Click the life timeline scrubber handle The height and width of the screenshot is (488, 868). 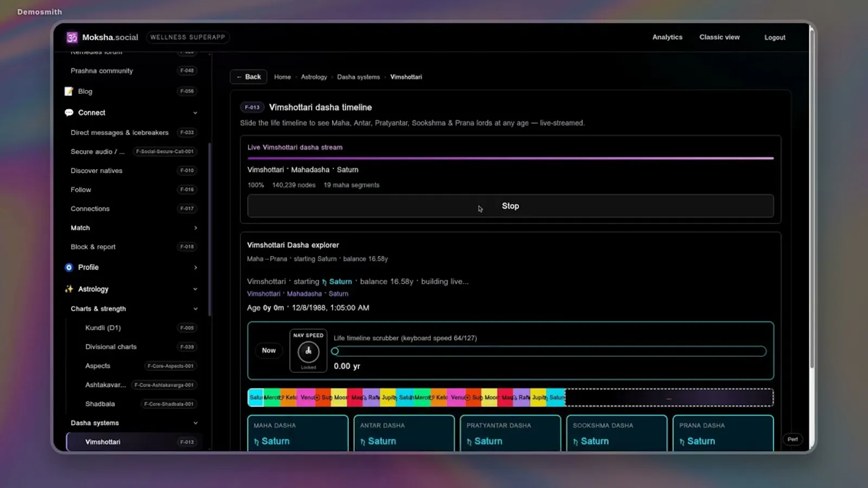(x=335, y=351)
